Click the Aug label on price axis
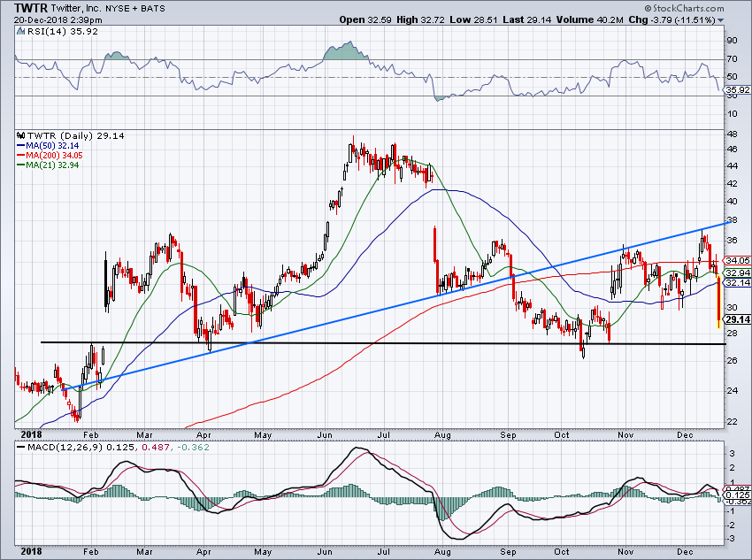 click(x=442, y=435)
